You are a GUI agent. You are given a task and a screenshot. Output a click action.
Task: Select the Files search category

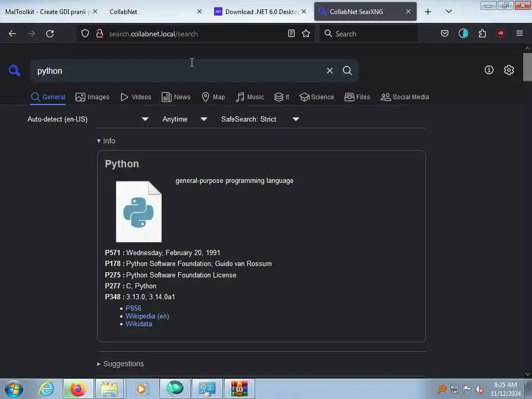(357, 97)
